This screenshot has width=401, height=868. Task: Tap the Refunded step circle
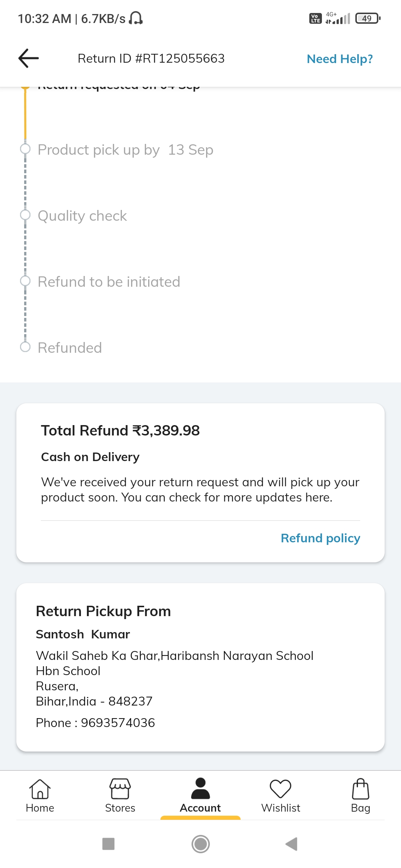tap(25, 347)
